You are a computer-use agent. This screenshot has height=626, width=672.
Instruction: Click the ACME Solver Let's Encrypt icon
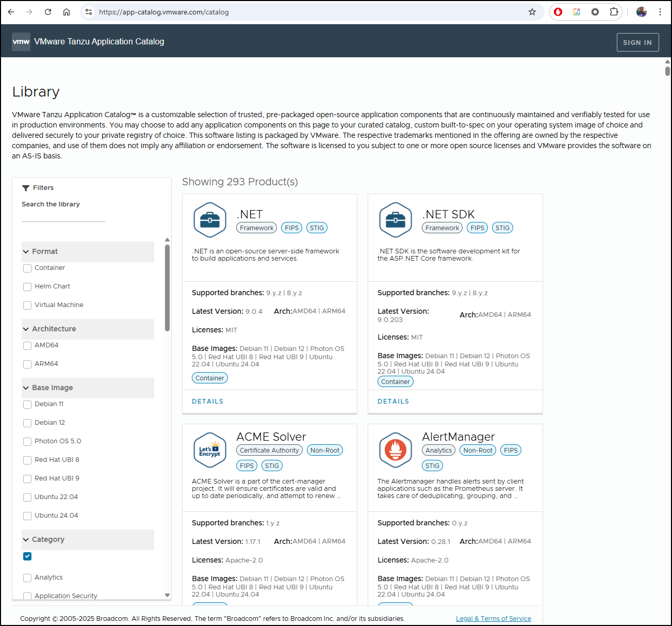[x=210, y=450]
